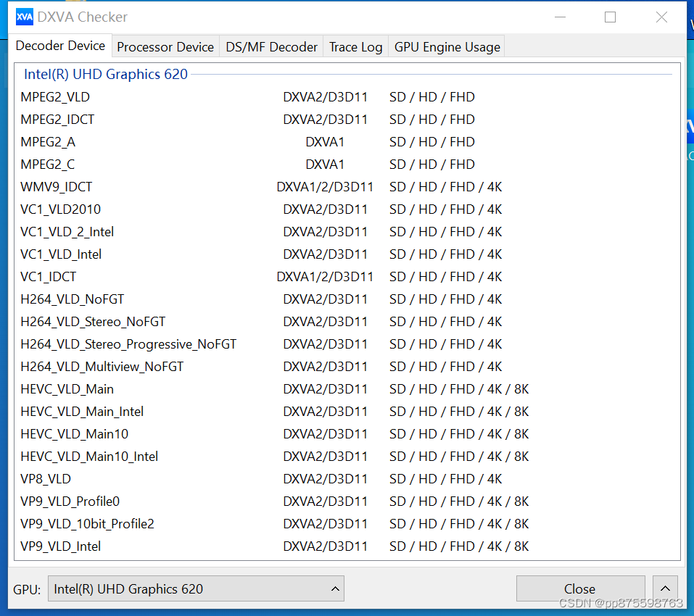Click the DXVA Checker app icon in title bar

tap(25, 17)
